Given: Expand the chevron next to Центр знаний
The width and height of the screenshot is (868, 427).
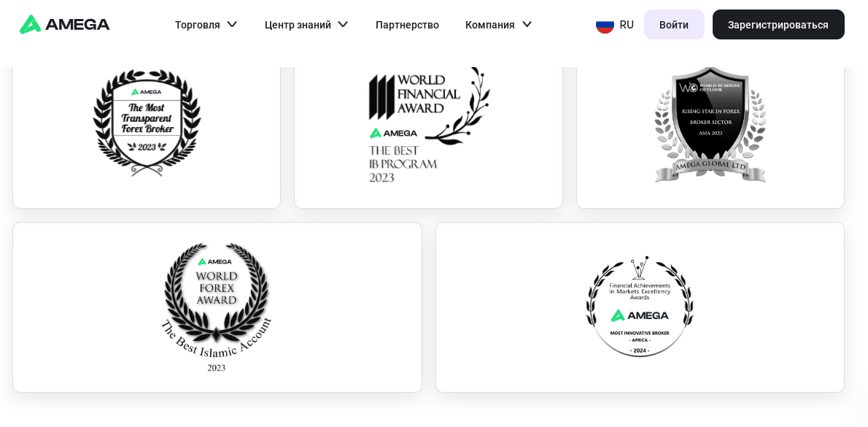Looking at the screenshot, I should (x=344, y=24).
